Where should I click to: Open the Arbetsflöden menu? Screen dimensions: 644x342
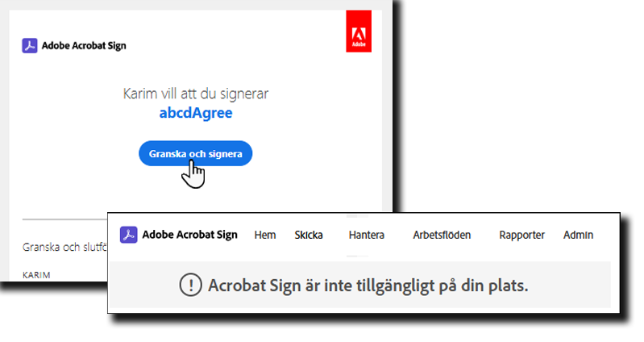(442, 236)
